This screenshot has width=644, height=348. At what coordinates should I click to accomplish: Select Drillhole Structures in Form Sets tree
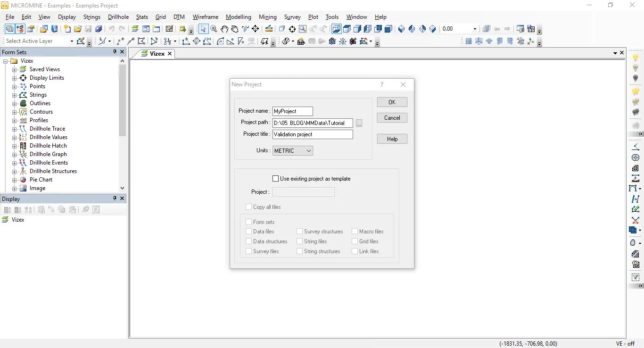(x=53, y=171)
